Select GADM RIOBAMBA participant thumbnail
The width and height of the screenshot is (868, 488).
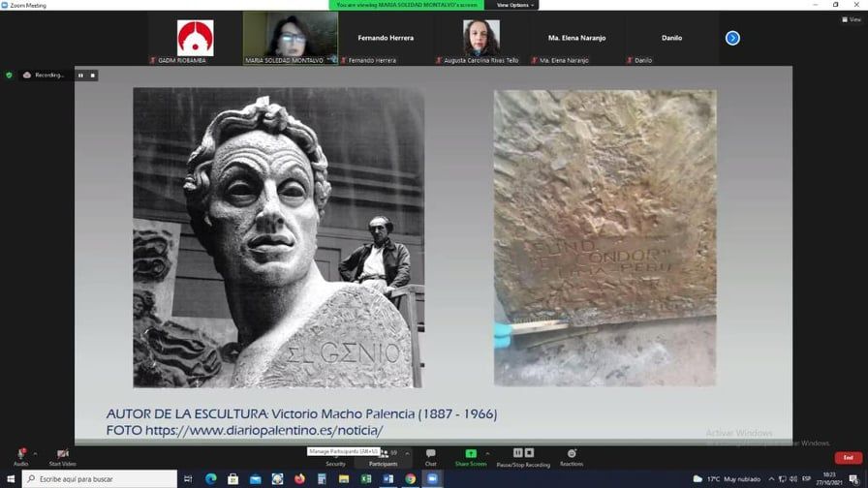pos(195,39)
